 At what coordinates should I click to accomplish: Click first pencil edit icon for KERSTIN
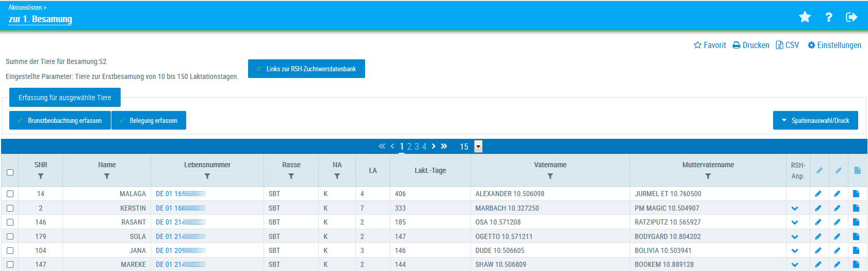pyautogui.click(x=818, y=208)
